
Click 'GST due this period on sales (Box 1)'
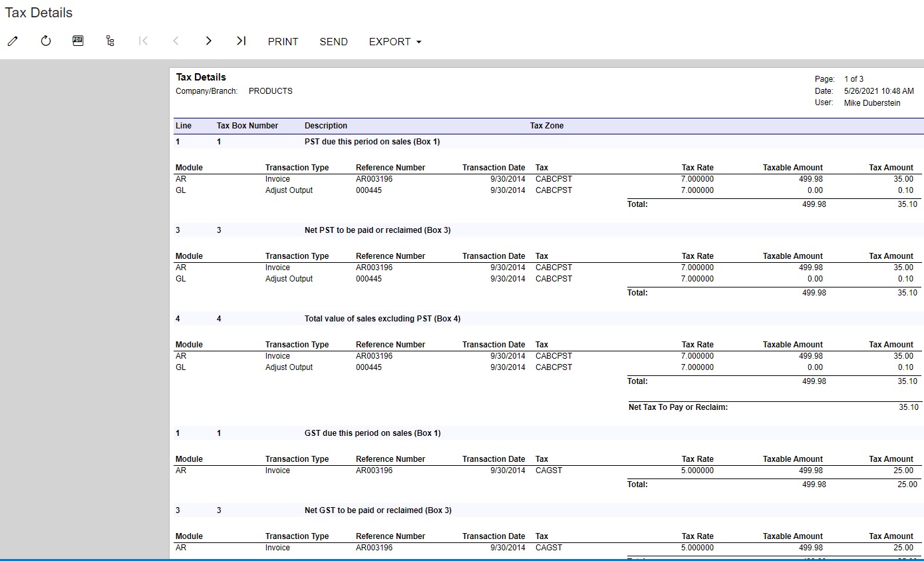pos(373,433)
